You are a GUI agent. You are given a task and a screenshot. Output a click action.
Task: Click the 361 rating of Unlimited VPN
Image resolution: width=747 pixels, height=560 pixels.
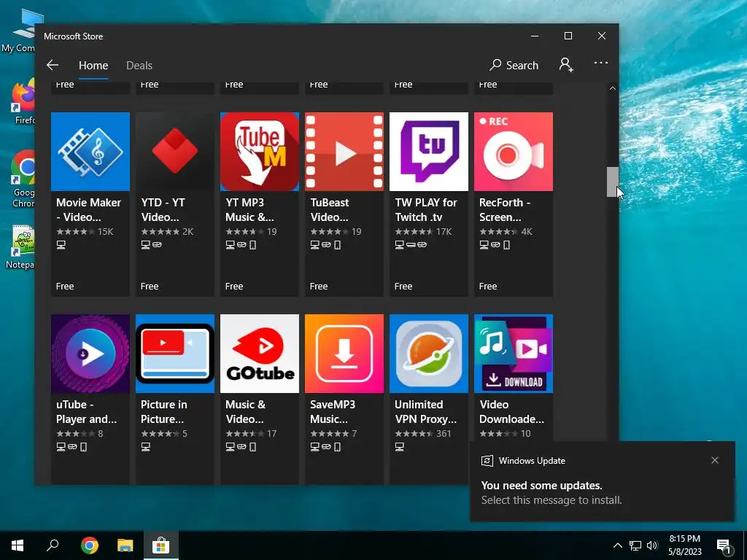click(x=444, y=434)
